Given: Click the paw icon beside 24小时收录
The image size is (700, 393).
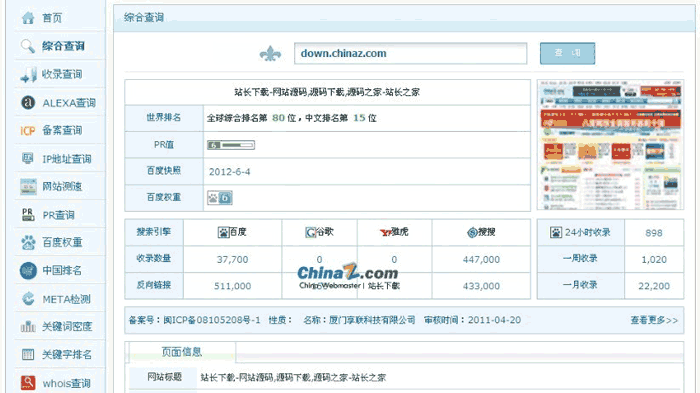Looking at the screenshot, I should [556, 233].
